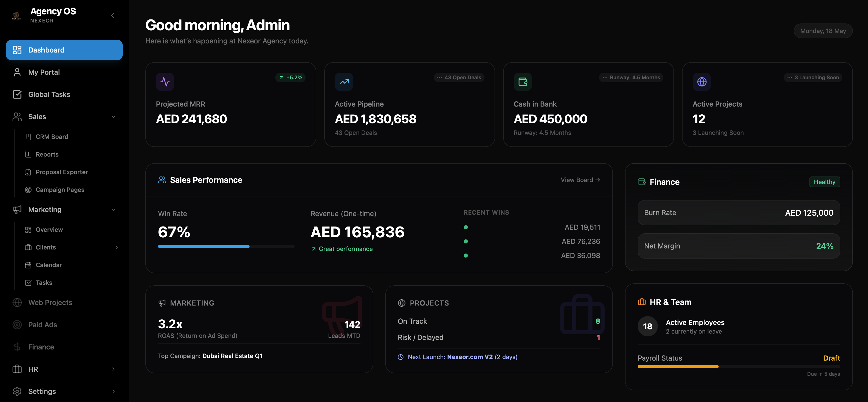
Task: Click the Burn Rate row
Action: pos(739,213)
